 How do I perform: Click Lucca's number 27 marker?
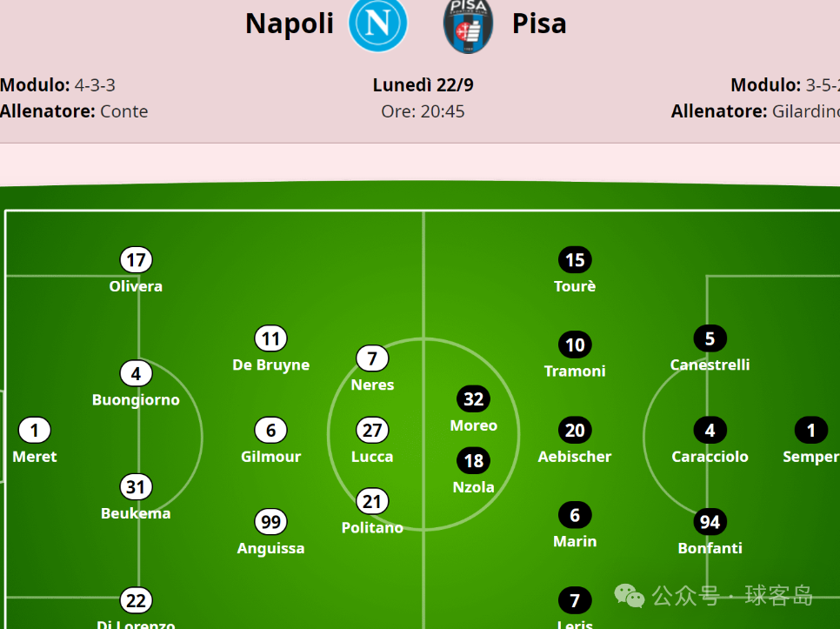[x=372, y=431]
